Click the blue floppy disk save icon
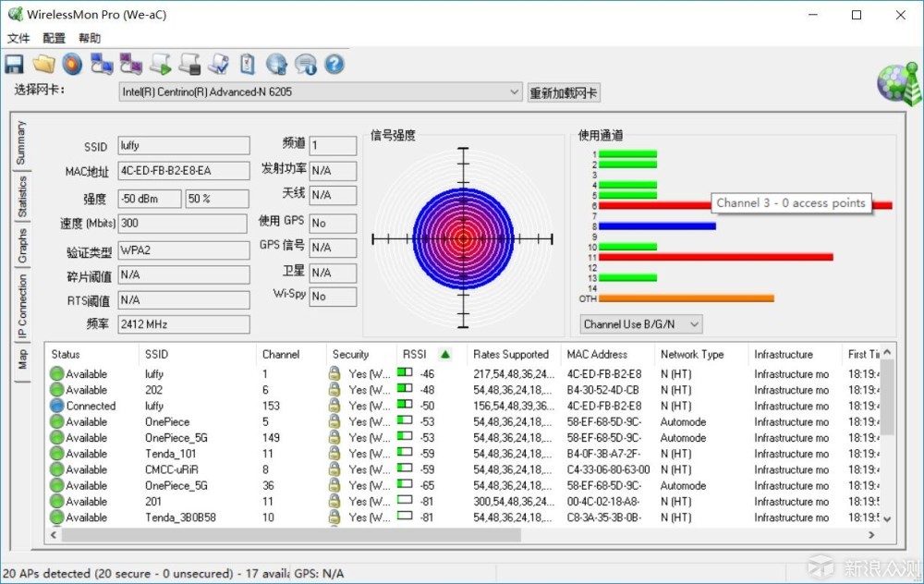Image resolution: width=924 pixels, height=584 pixels. pyautogui.click(x=14, y=65)
